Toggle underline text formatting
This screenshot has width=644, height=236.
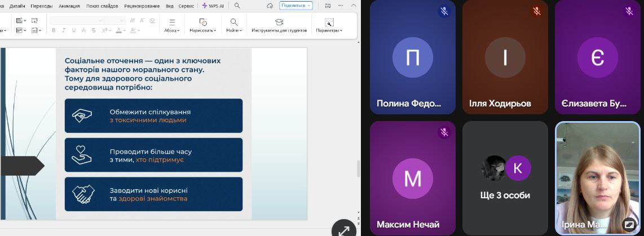point(74,30)
